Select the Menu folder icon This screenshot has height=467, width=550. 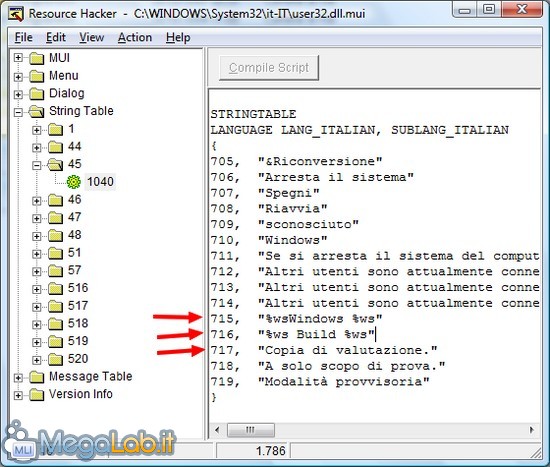coord(36,76)
